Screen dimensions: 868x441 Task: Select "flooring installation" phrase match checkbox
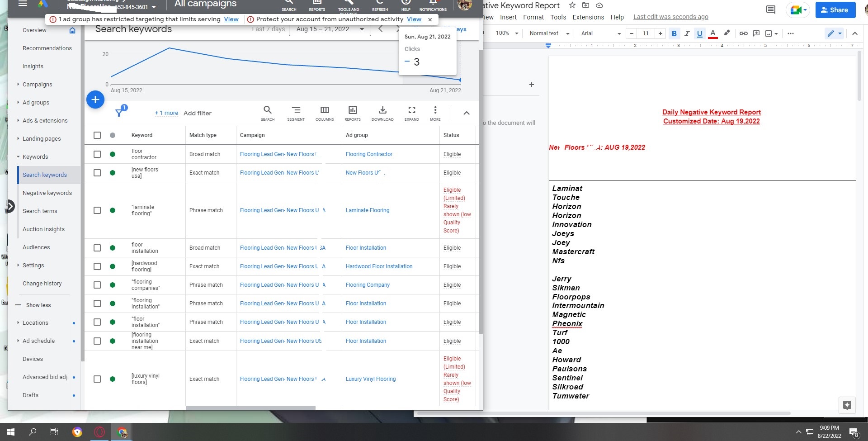click(x=97, y=303)
